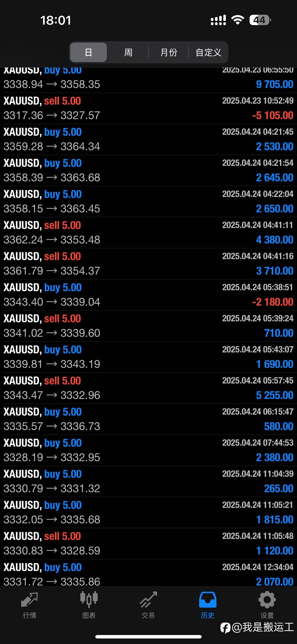Open buy trade 3332.05 → 3335.68
297x644 pixels.
tap(148, 512)
